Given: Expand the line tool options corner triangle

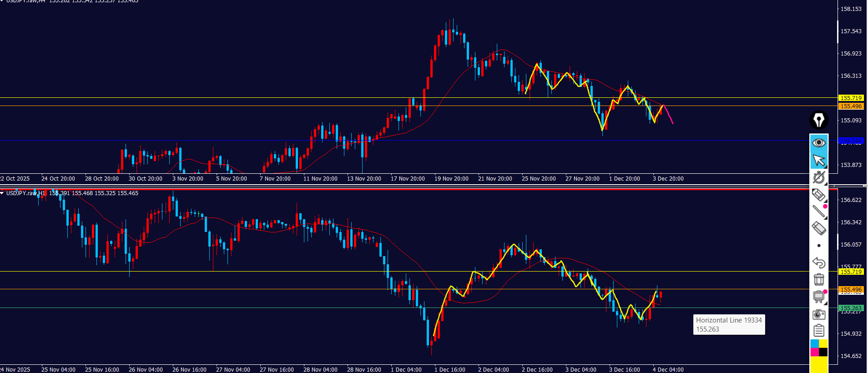Looking at the screenshot, I should 825,217.
